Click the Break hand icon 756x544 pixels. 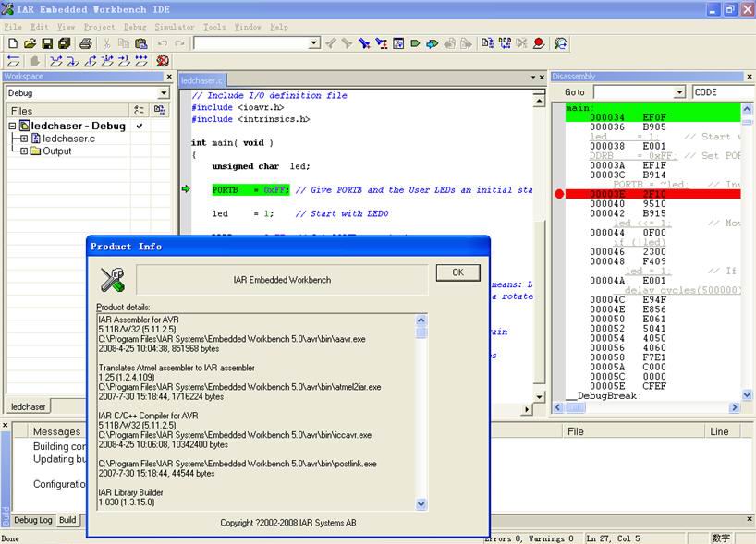[35, 61]
